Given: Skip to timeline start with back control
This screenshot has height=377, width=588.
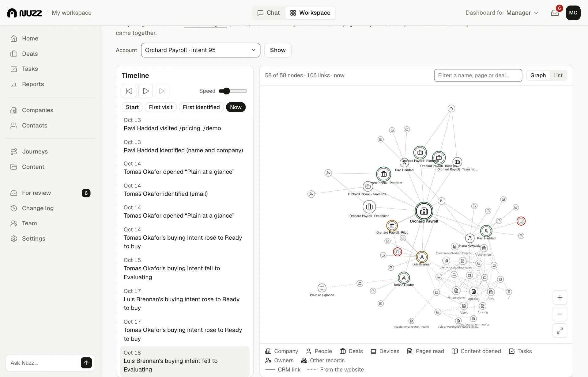Looking at the screenshot, I should point(129,91).
